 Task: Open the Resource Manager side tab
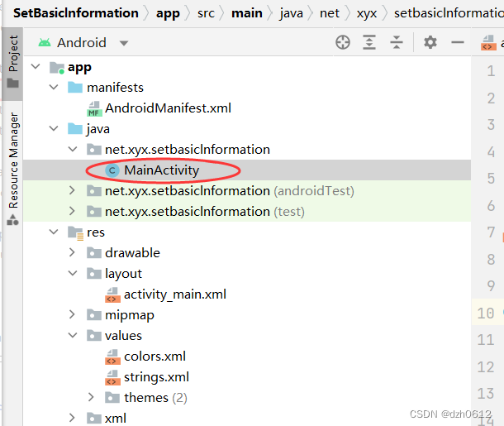[13, 167]
